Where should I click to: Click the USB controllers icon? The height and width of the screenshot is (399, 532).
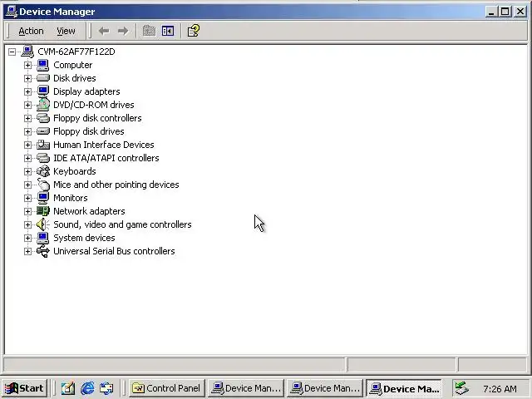click(x=43, y=251)
